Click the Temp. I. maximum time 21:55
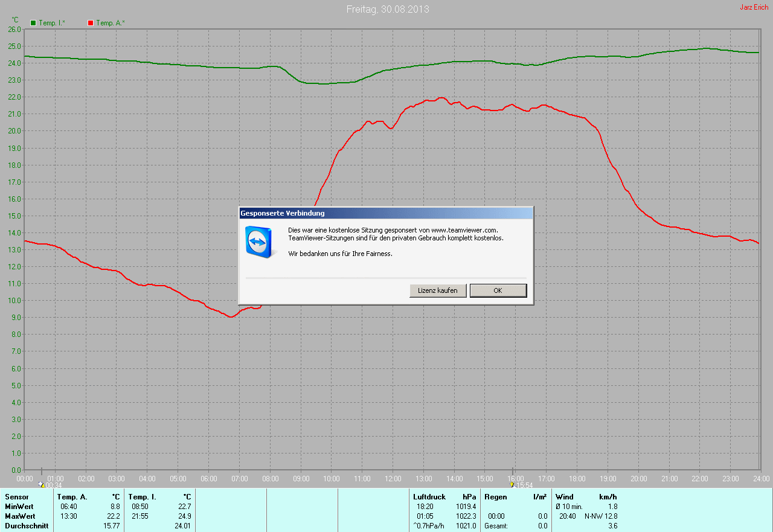Image resolution: width=773 pixels, height=532 pixels. pos(140,516)
